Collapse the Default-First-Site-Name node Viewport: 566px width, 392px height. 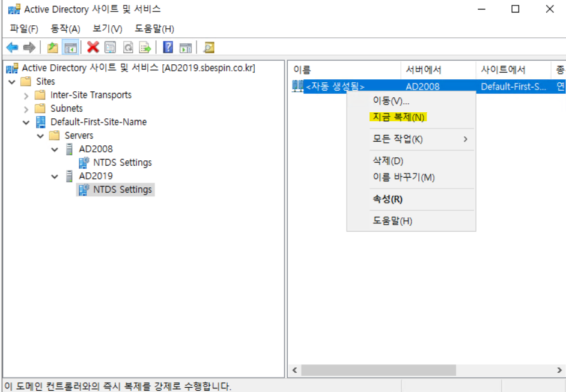pyautogui.click(x=26, y=122)
